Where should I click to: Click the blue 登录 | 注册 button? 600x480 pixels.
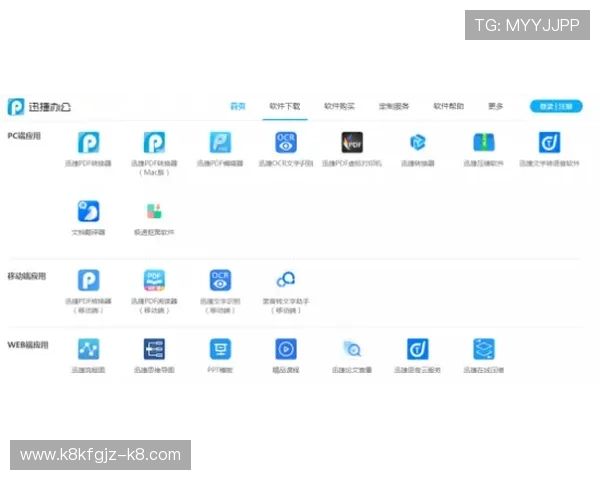point(556,106)
